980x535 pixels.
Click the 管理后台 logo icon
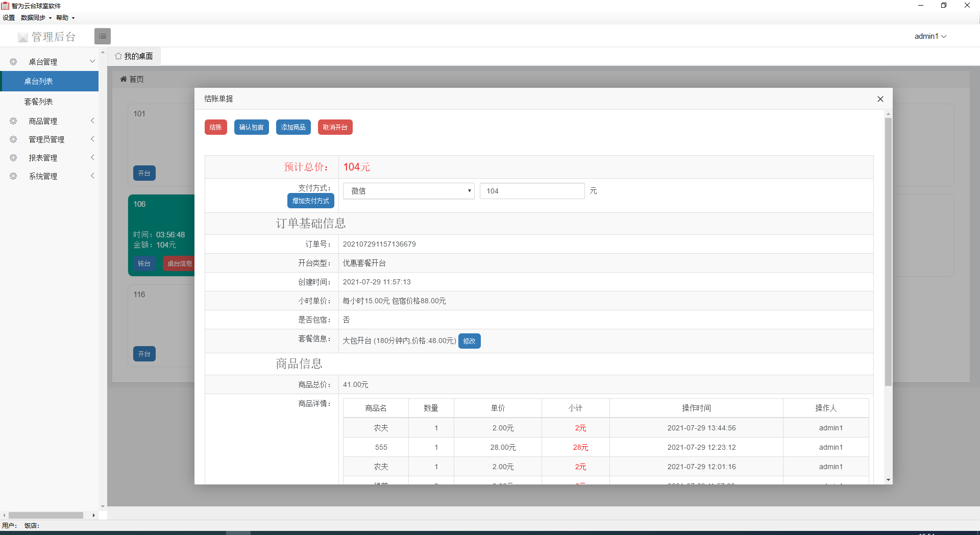tap(22, 37)
